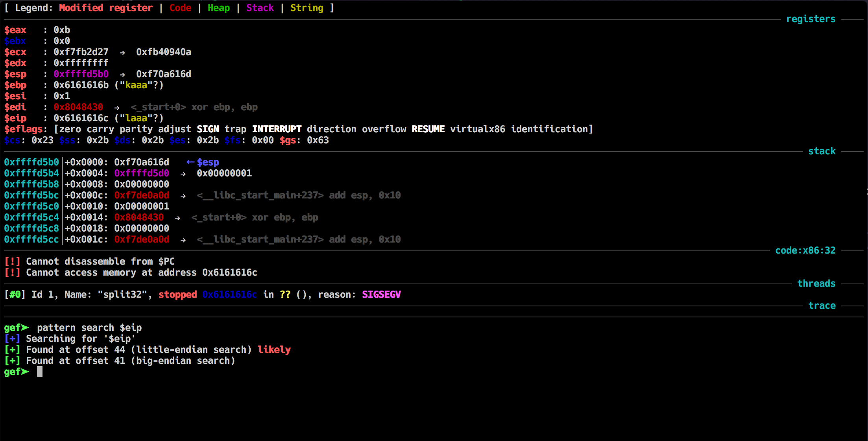
Task: Click the stack address 0xffffd5bc
Action: point(31,195)
